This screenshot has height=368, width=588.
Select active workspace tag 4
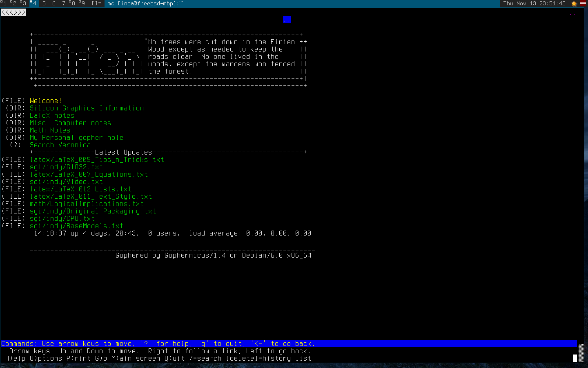(x=33, y=3)
